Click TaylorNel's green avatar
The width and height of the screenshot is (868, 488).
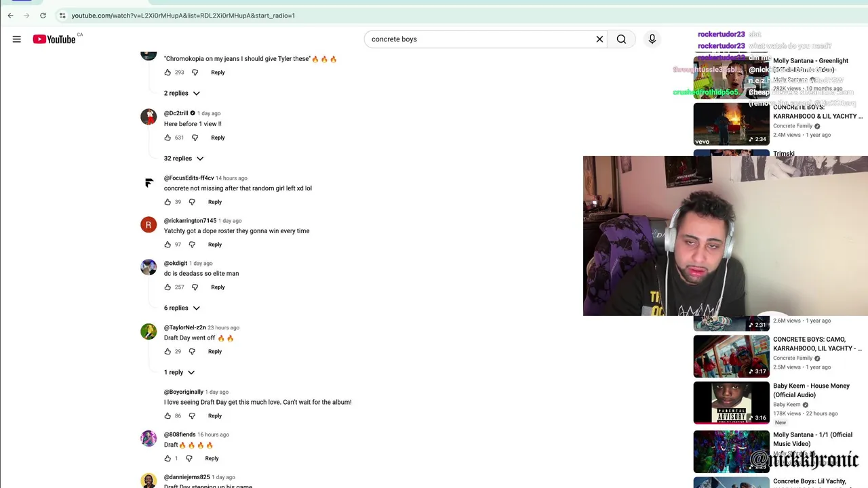tap(149, 331)
